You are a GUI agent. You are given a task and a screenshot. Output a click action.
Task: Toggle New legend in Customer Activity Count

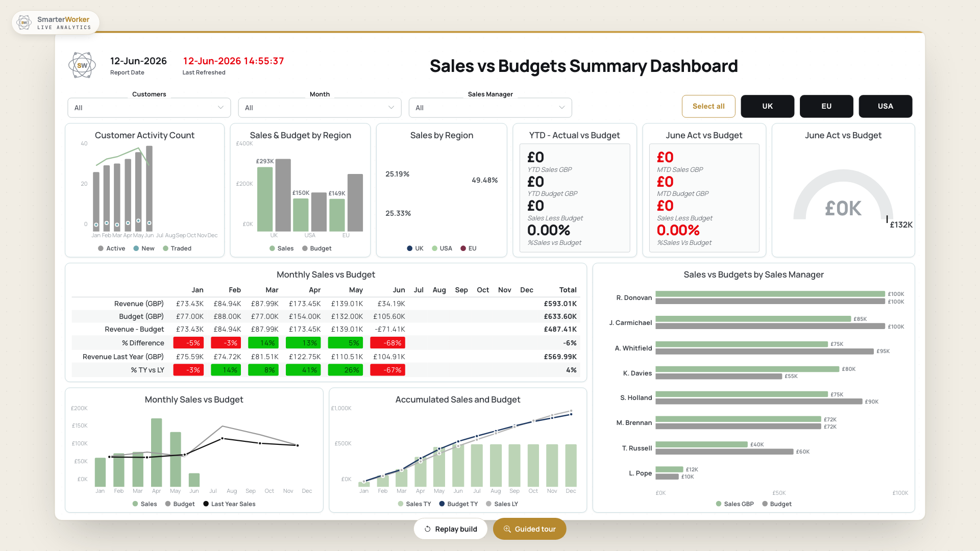point(144,248)
